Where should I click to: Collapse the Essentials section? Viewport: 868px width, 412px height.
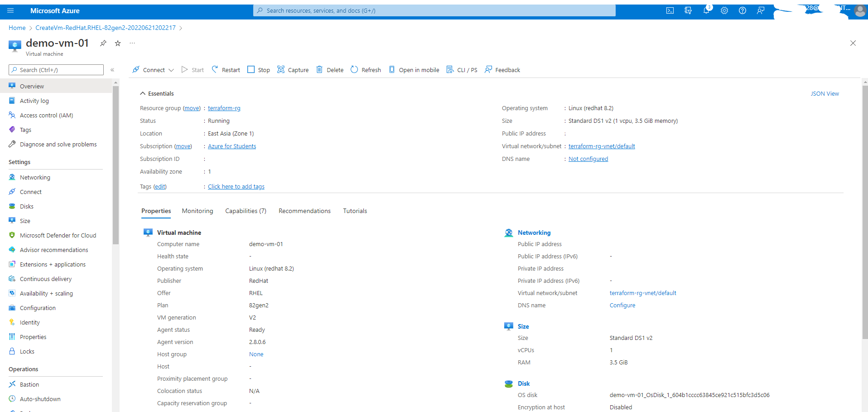point(157,93)
